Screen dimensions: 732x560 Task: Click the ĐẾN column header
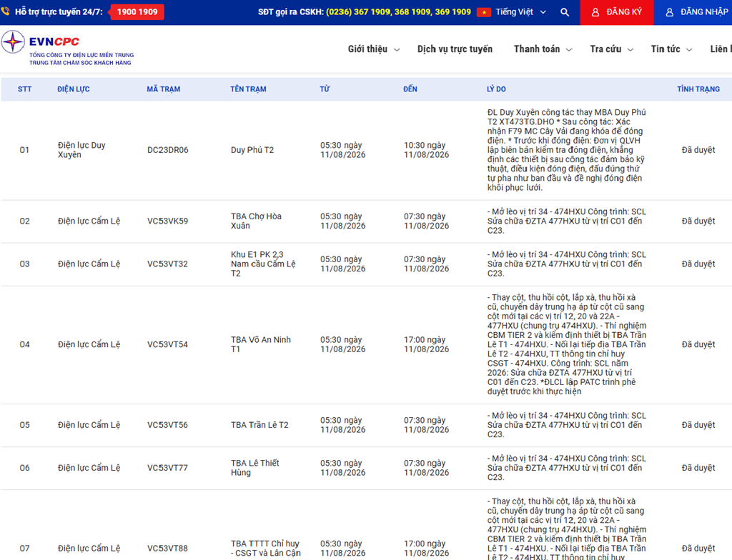point(410,89)
